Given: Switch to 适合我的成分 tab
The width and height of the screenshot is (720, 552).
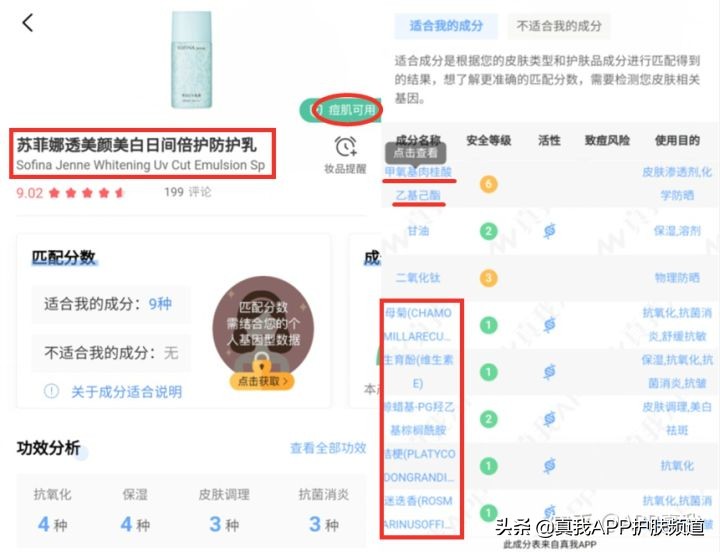Looking at the screenshot, I should coord(446,26).
